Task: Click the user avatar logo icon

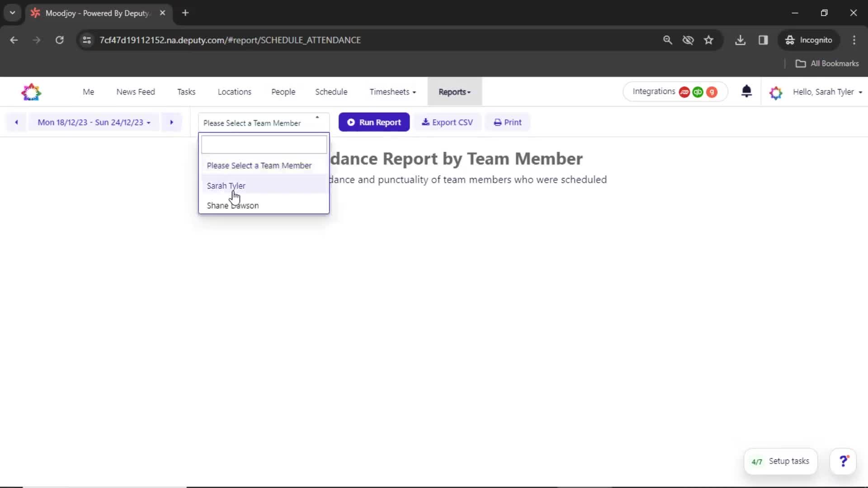Action: [x=776, y=92]
